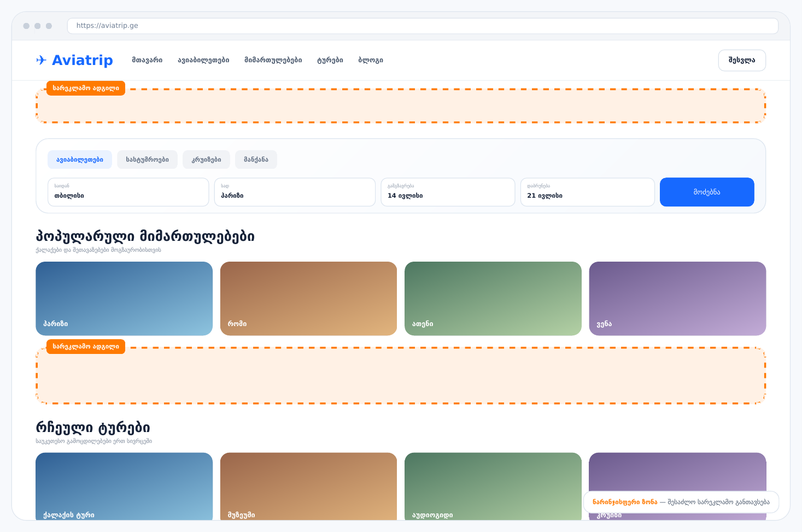Choose the ვენა destination card

677,299
